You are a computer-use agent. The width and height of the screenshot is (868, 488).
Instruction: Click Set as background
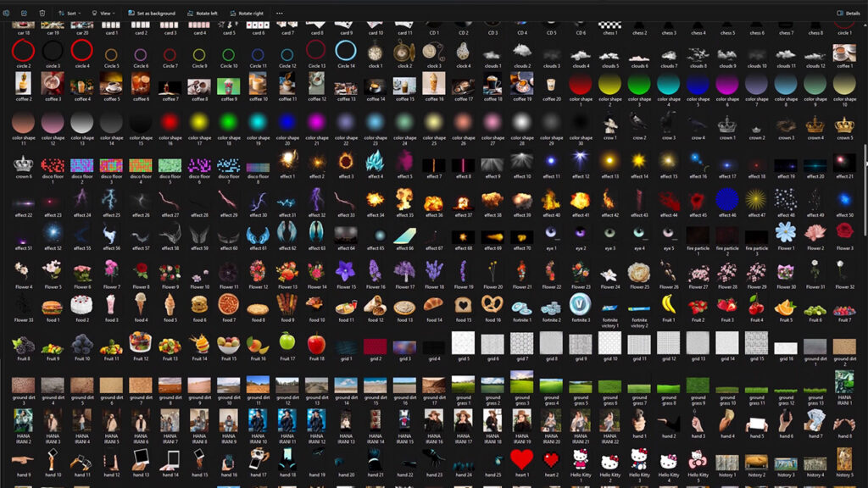[x=152, y=14]
